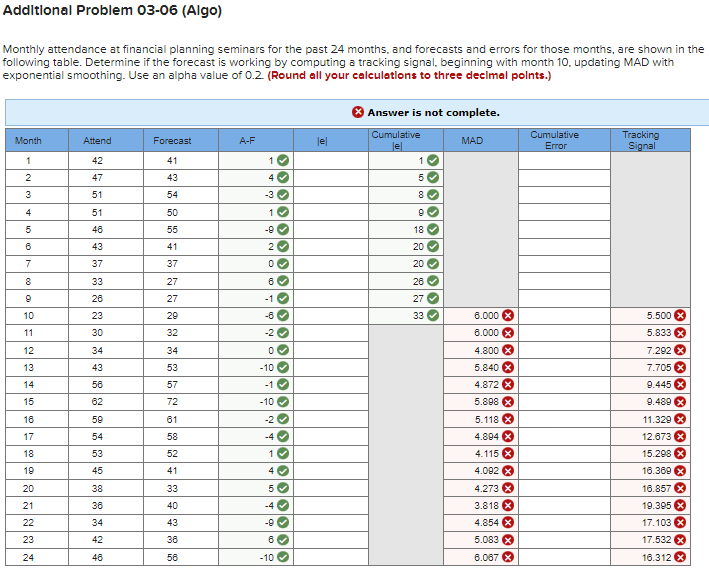Click Attend value 62 in month 15

coord(97,402)
